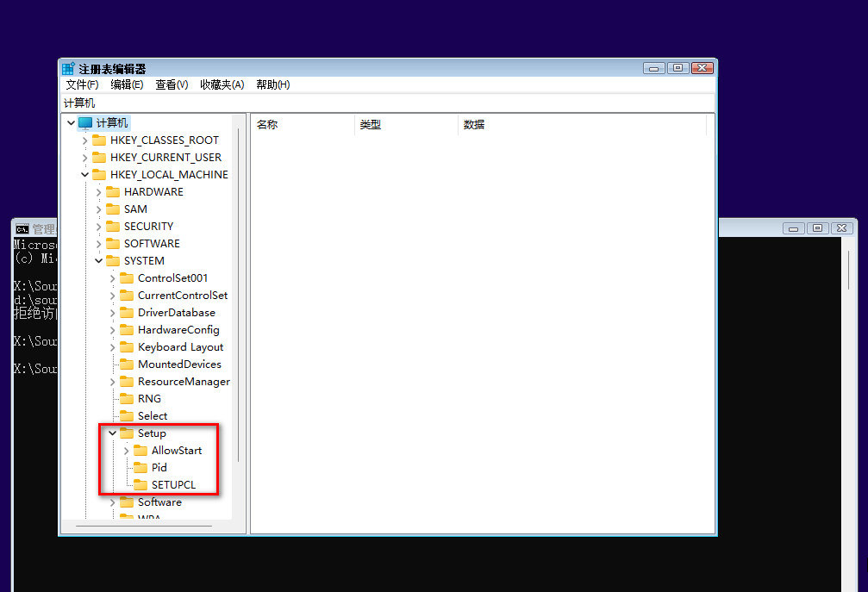The height and width of the screenshot is (592, 868).
Task: Expand the Software key chevron below Setup
Action: click(112, 502)
